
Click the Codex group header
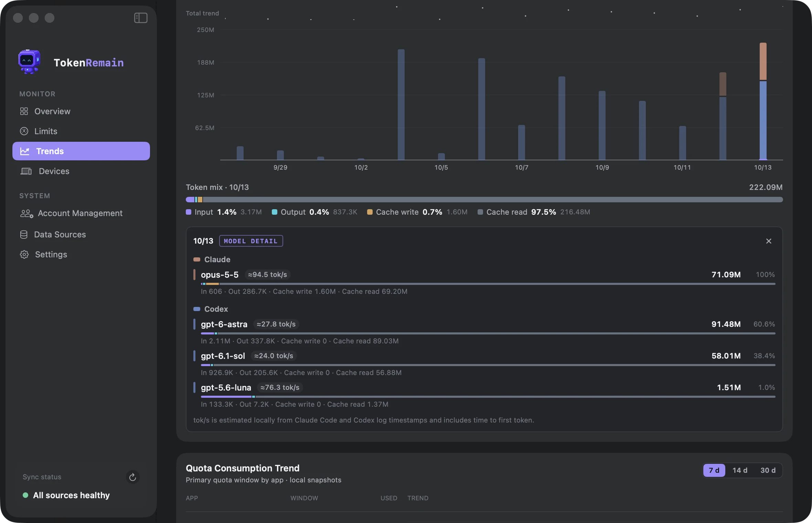coord(211,309)
